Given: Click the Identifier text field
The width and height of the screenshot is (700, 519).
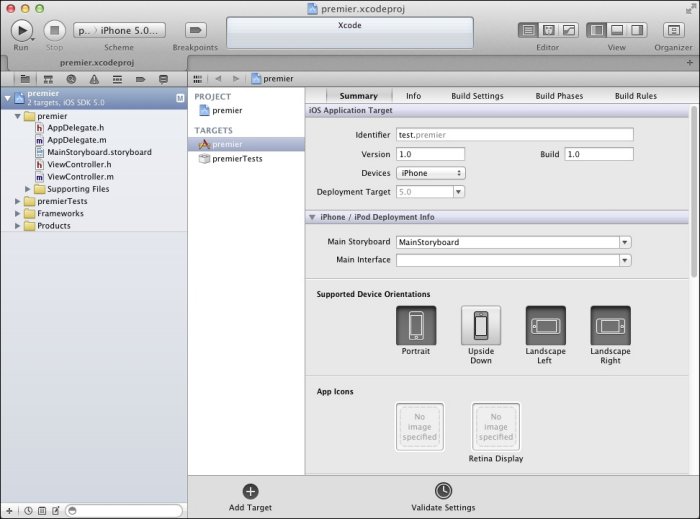Looking at the screenshot, I should [514, 135].
